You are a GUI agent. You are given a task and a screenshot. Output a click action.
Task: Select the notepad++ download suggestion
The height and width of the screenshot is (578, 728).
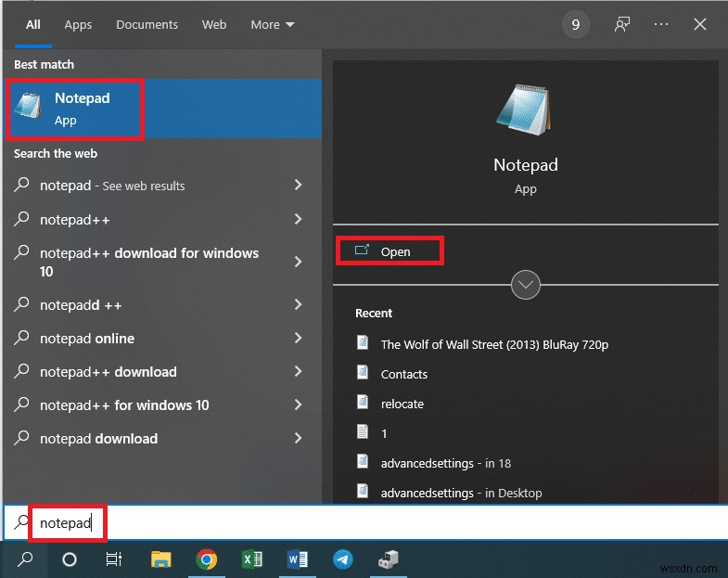click(162, 372)
